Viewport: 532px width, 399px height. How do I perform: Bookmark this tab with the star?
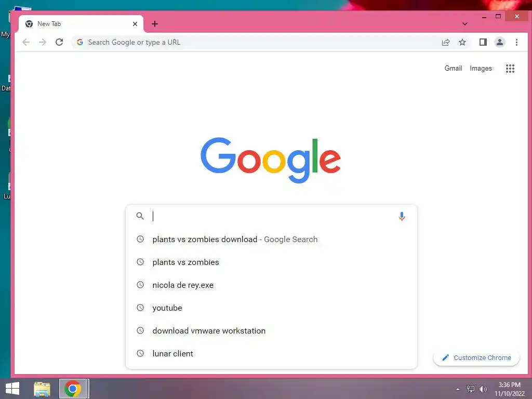coord(462,42)
